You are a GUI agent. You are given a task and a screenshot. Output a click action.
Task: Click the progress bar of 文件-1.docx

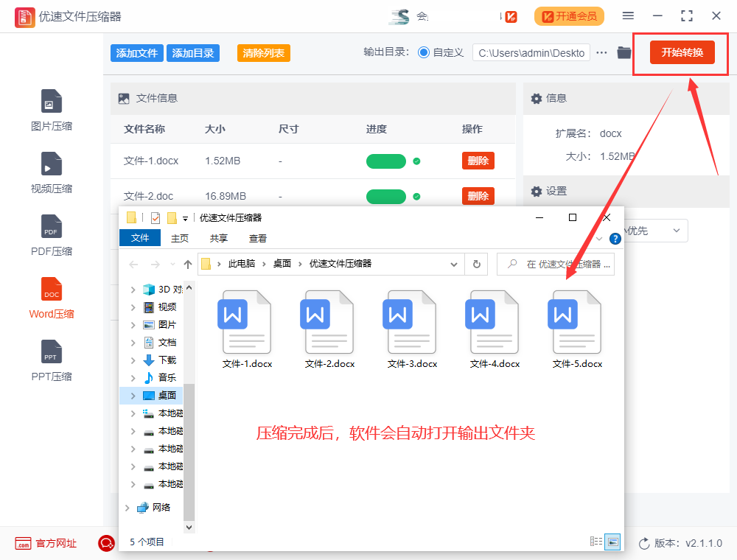point(386,161)
